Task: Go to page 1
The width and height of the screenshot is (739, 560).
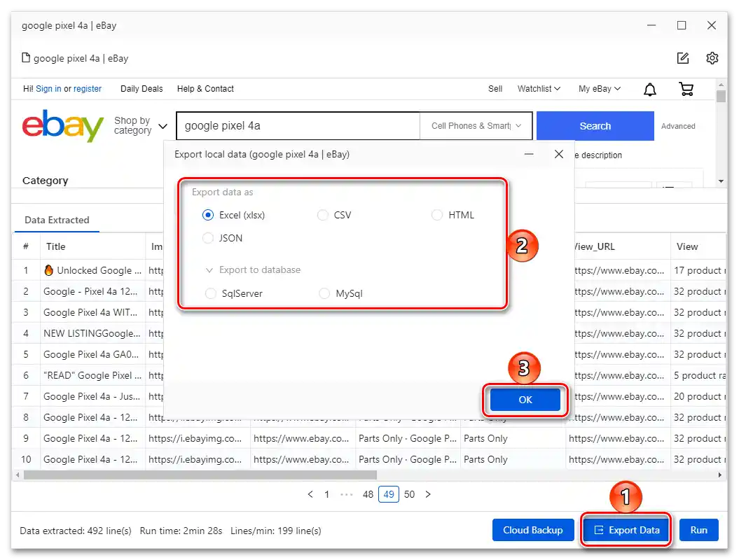Action: click(x=326, y=494)
